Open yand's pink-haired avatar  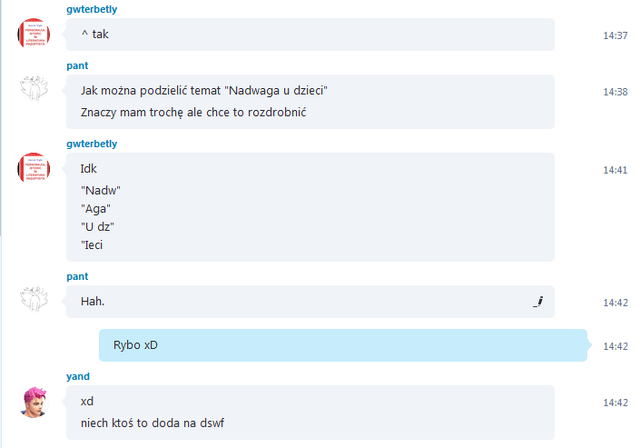34,402
